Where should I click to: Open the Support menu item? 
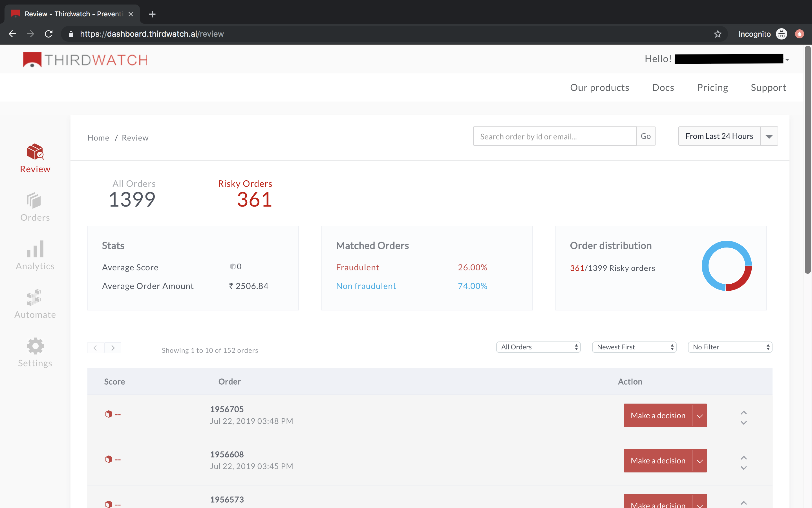coord(768,87)
